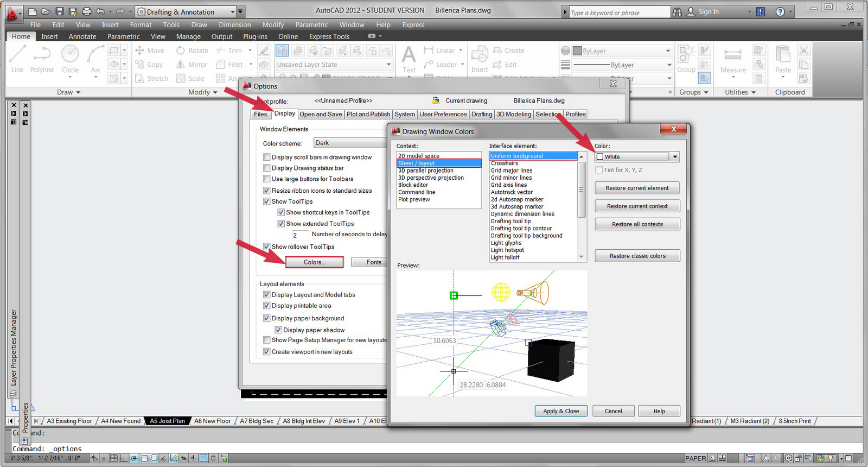The height and width of the screenshot is (467, 868).
Task: Select Crosshairs in Interface element list
Action: click(533, 163)
